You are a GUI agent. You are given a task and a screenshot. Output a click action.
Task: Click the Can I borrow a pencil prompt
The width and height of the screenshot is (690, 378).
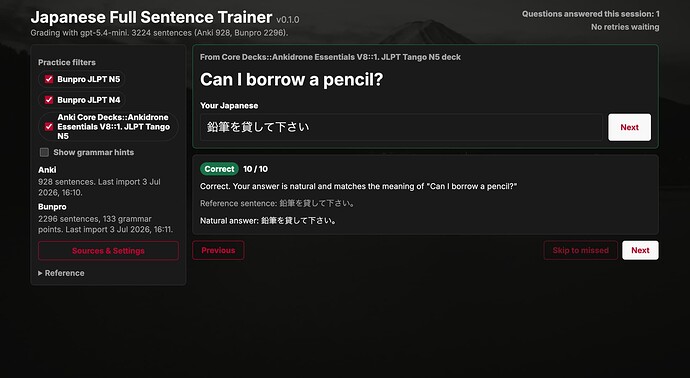(291, 80)
